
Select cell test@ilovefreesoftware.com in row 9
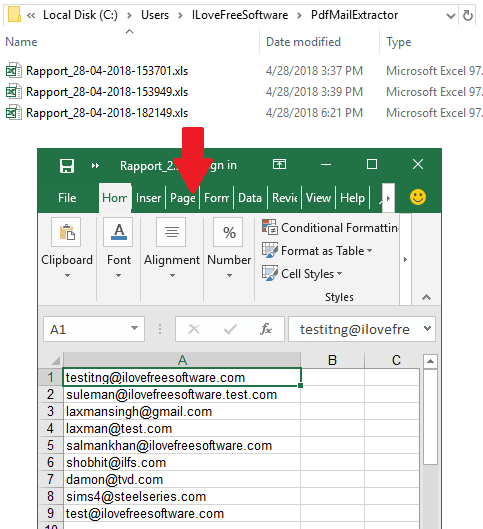[182, 513]
